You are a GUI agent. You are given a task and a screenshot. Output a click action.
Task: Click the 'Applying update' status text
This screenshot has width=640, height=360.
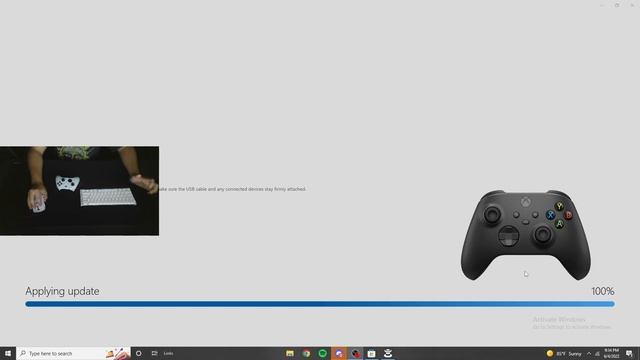coord(62,291)
